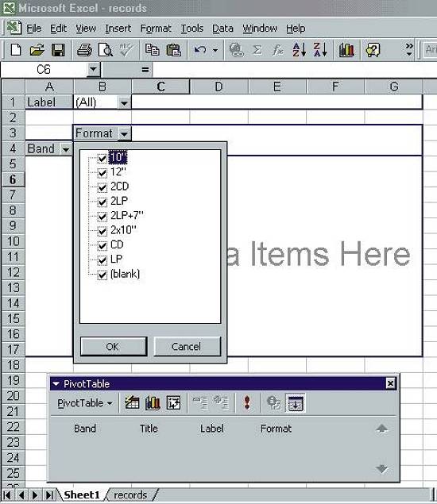Image resolution: width=437 pixels, height=504 pixels.
Task: Expand the Band field dropdown arrow
Action: coord(66,149)
